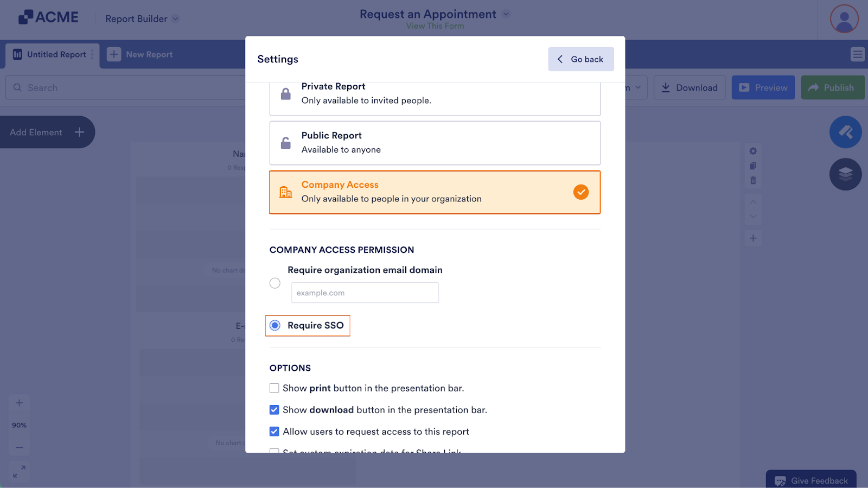This screenshot has height=488, width=868.
Task: Enable Show print button checkbox
Action: 275,388
